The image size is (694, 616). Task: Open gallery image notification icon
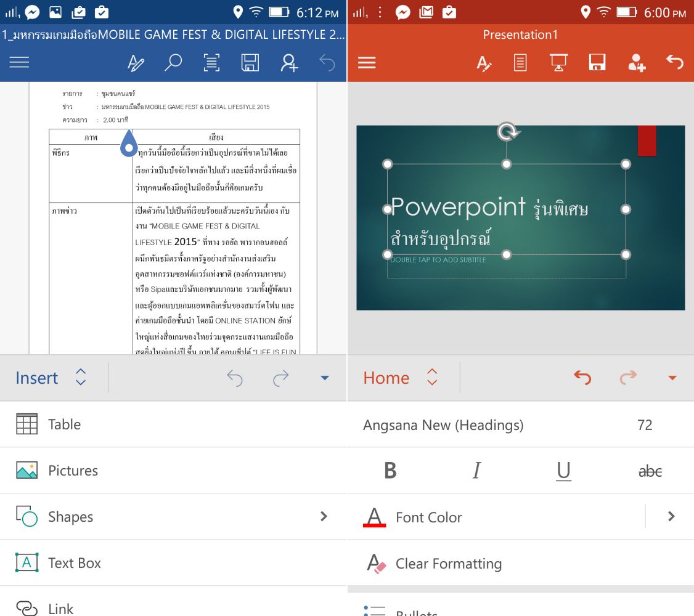(55, 12)
